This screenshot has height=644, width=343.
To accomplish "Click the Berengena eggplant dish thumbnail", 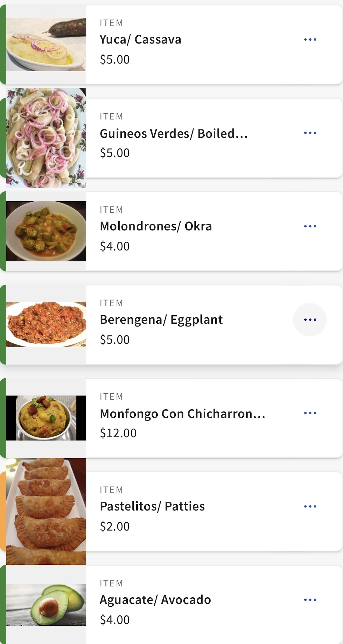I will click(x=46, y=324).
